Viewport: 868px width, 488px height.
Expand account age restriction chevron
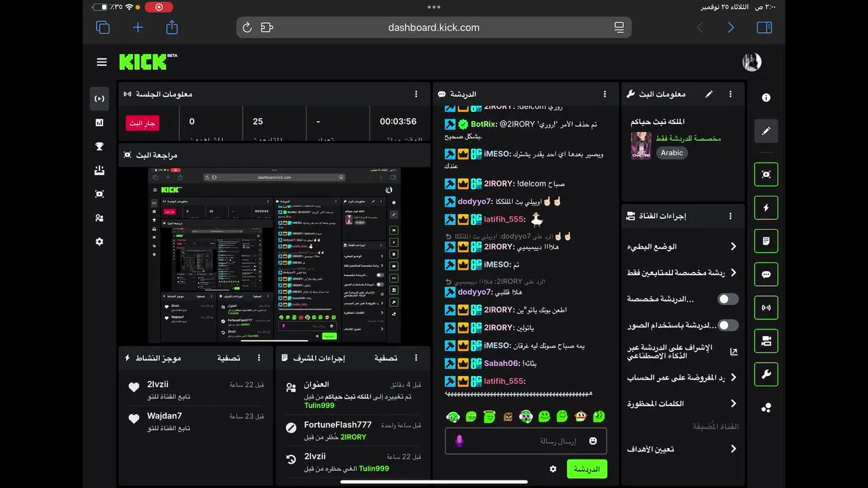click(733, 378)
